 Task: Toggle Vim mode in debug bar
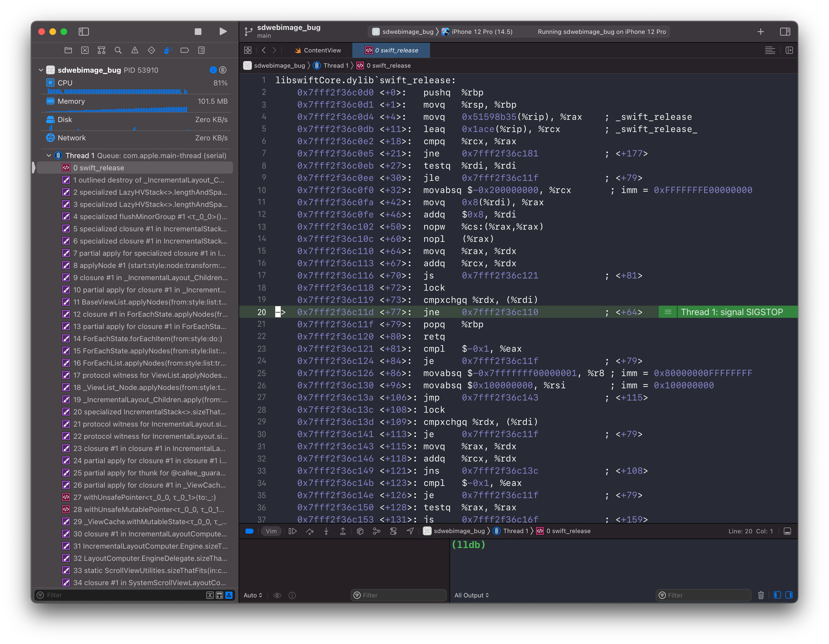pos(271,531)
